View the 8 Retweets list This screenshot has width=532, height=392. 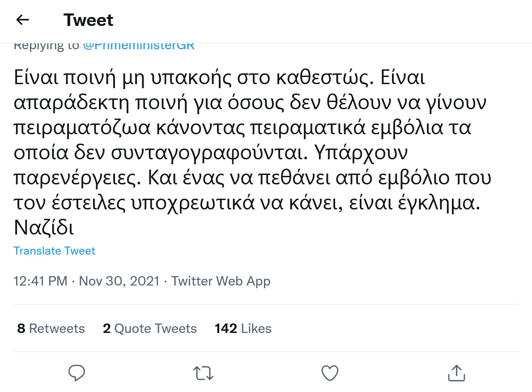click(51, 328)
